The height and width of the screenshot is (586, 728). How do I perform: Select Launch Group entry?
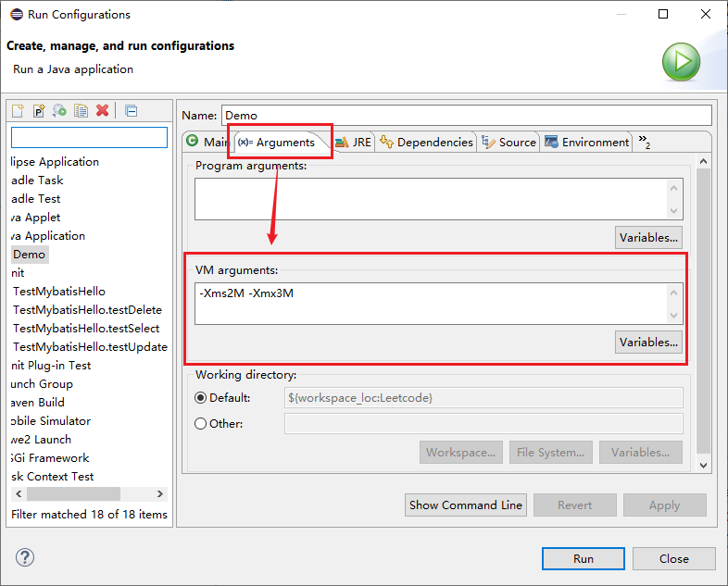pyautogui.click(x=42, y=384)
